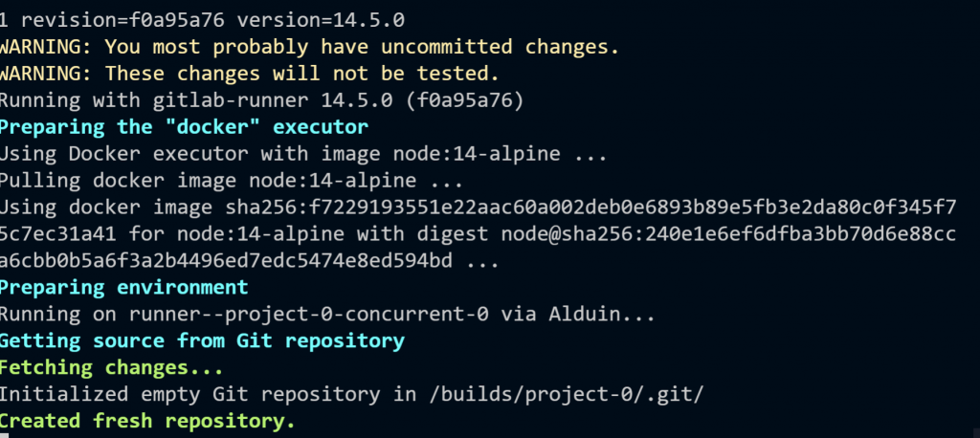Click the /builds/project-0/.git/ path

click(x=567, y=395)
